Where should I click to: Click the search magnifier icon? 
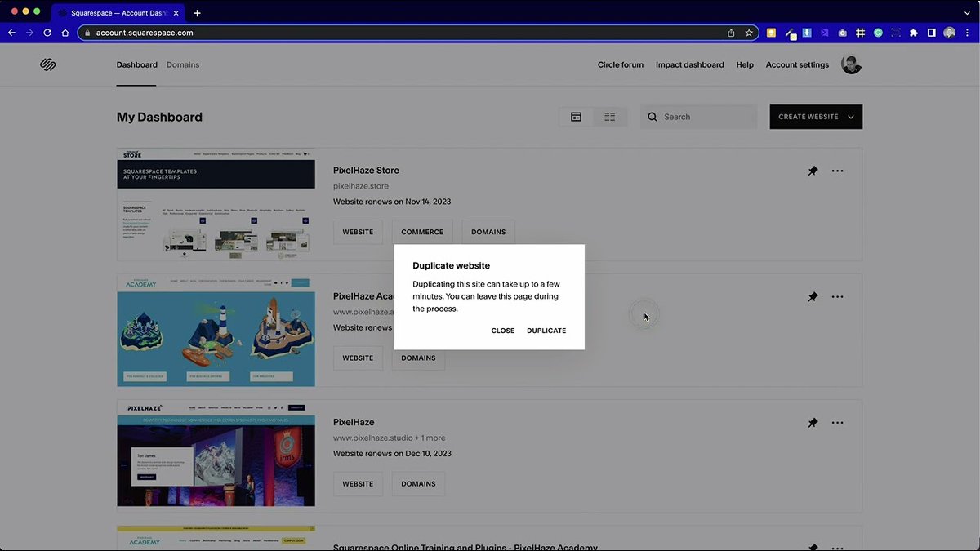tap(653, 117)
